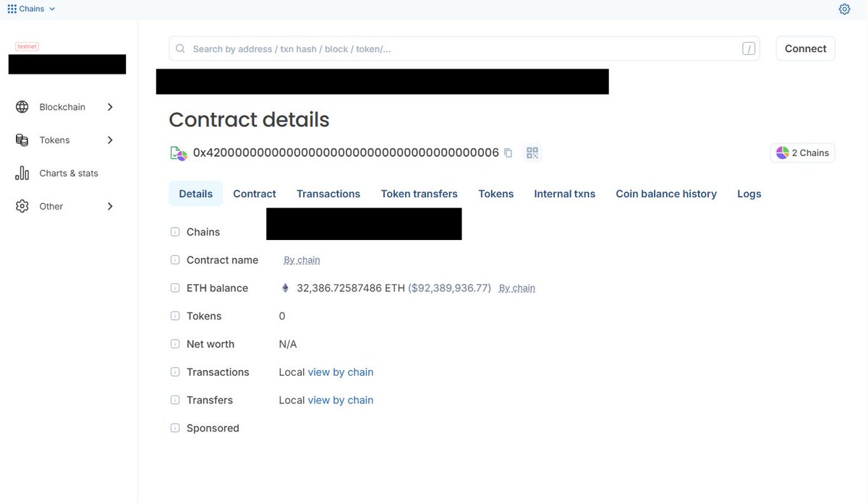The width and height of the screenshot is (868, 503).
Task: Switch to Internal txns tab
Action: click(565, 194)
